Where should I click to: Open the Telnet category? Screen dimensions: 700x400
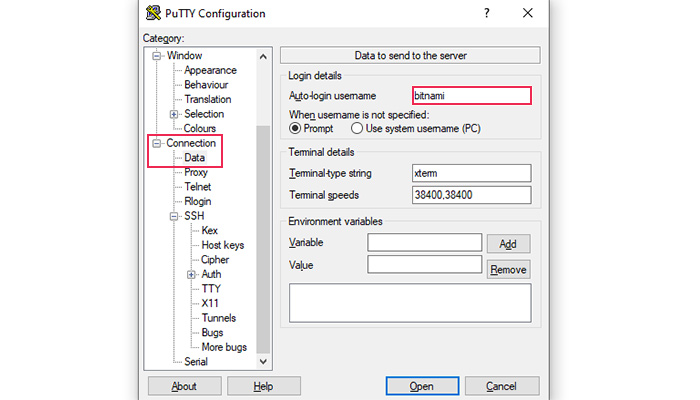(197, 187)
